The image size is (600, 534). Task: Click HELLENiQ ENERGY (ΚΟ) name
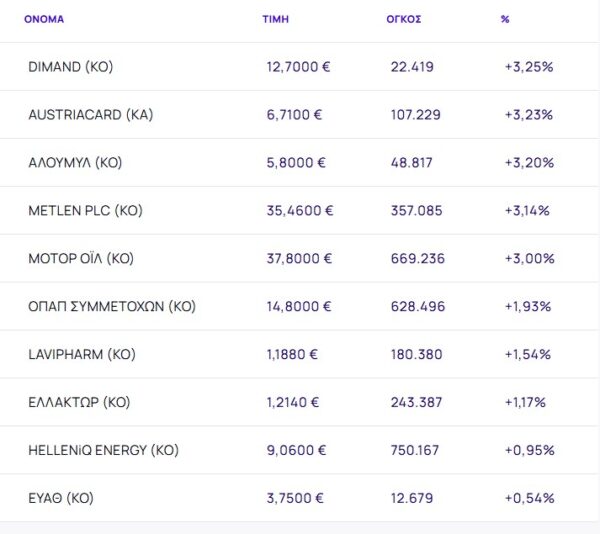(103, 451)
